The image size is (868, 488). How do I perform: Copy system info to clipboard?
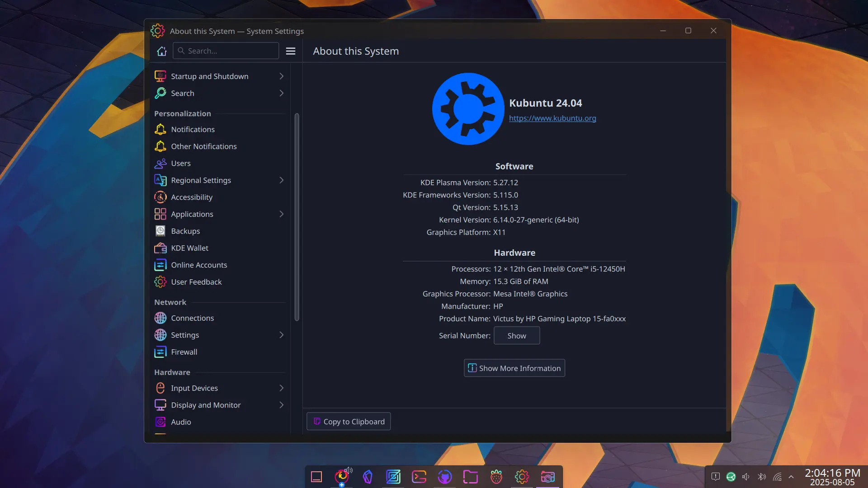point(349,422)
